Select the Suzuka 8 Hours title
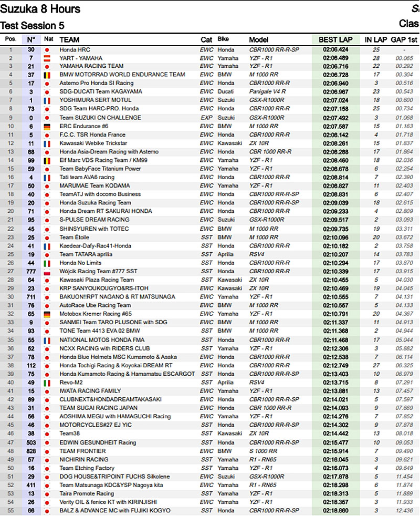The height and width of the screenshot is (516, 420). 40,9
